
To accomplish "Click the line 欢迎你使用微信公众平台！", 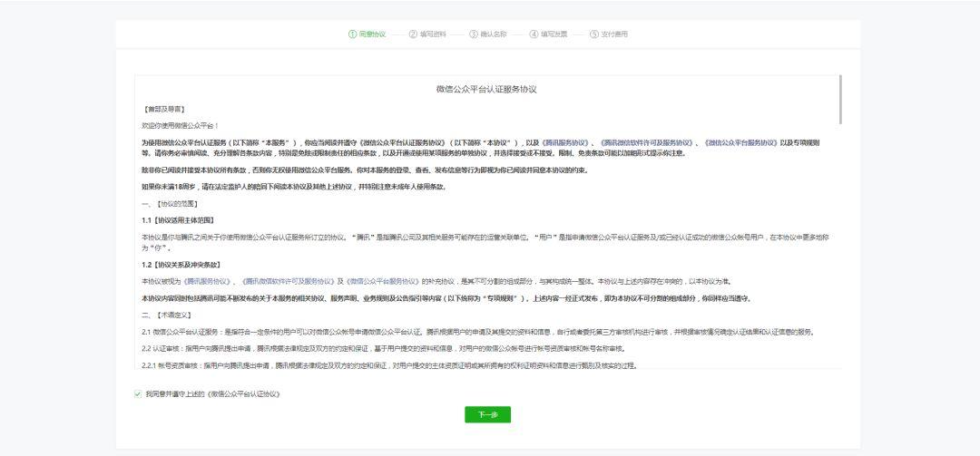I will (181, 125).
